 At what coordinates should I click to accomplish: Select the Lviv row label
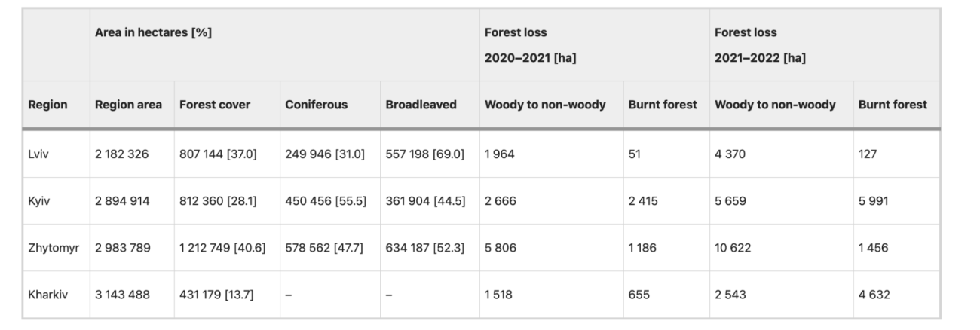(39, 154)
